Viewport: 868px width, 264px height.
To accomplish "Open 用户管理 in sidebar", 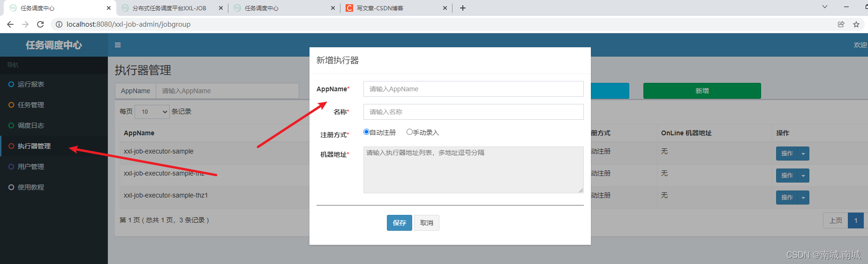I will [x=54, y=167].
